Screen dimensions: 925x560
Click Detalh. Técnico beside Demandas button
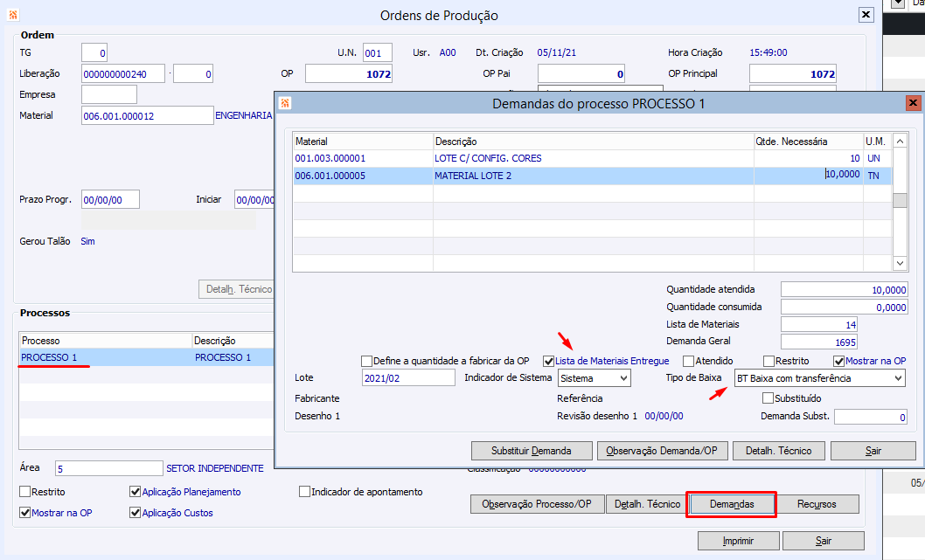pos(647,504)
